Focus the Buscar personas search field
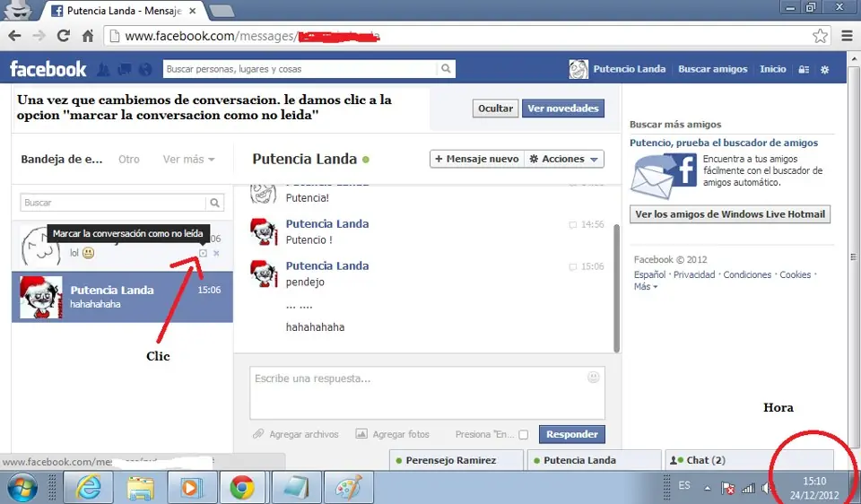 click(x=300, y=69)
